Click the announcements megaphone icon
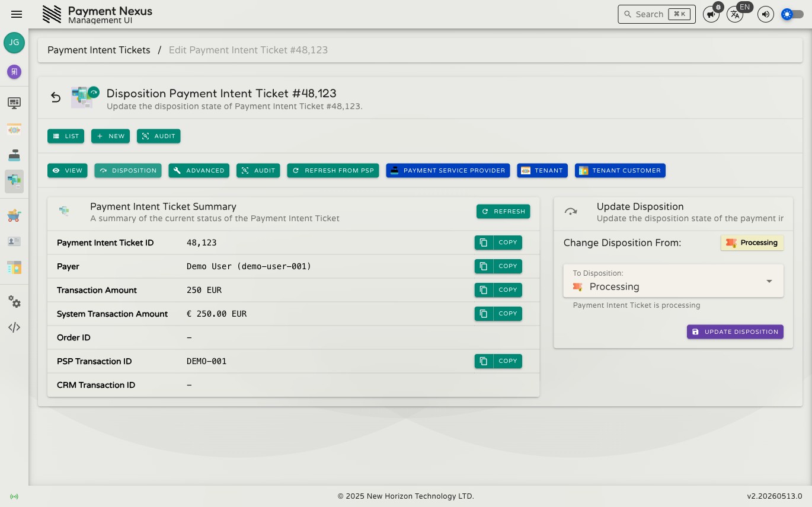Viewport: 812px width, 507px height. point(711,14)
